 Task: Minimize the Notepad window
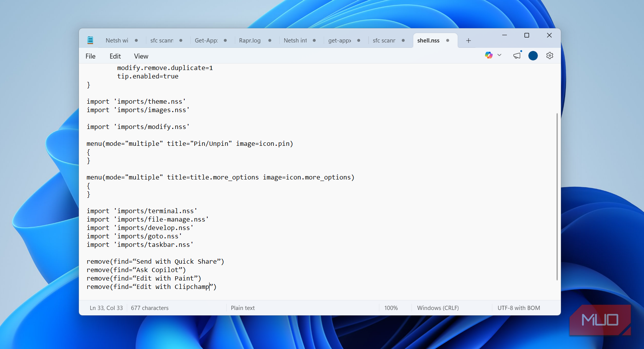pos(505,35)
